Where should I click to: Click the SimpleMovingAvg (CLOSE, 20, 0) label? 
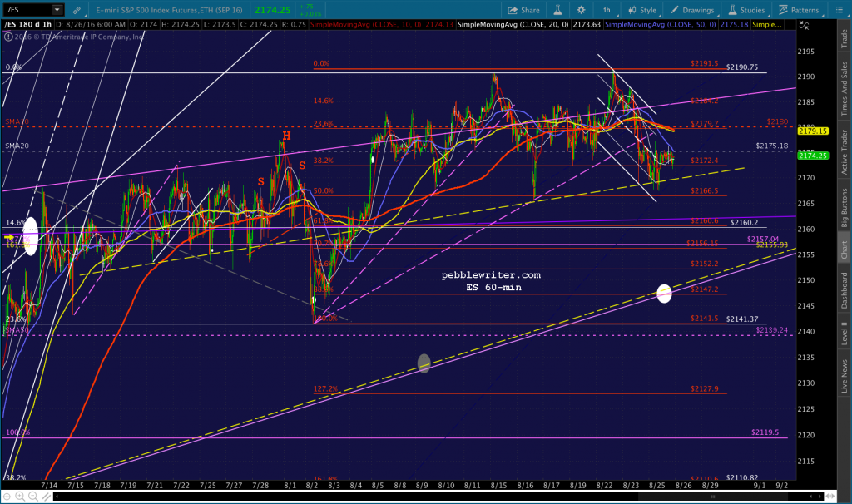513,25
